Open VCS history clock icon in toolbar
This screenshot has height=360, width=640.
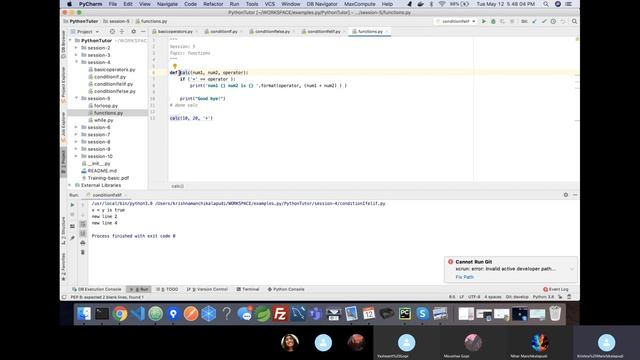pos(553,21)
